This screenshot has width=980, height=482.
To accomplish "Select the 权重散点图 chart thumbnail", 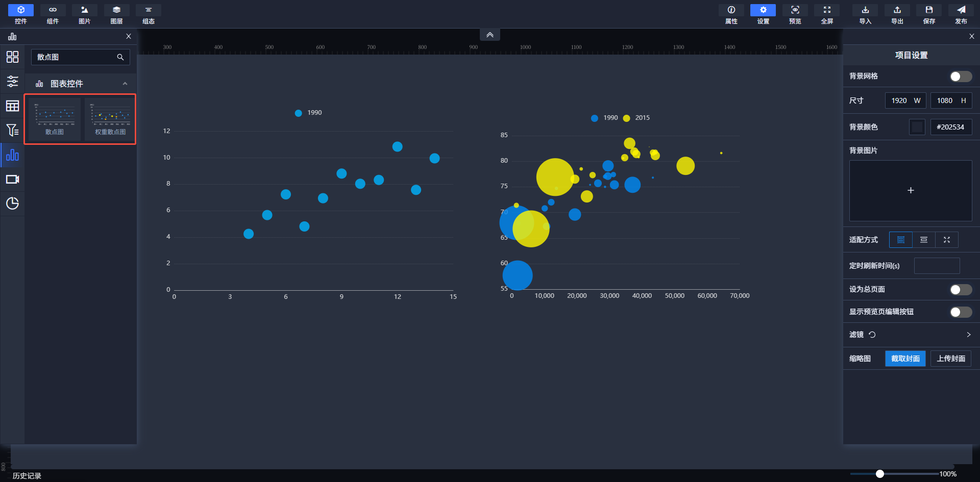I will pos(110,119).
